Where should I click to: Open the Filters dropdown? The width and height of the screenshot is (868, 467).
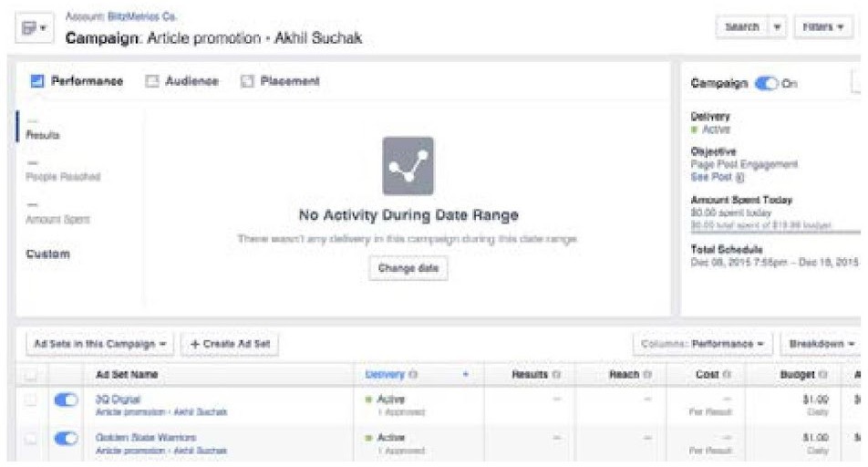click(x=822, y=27)
